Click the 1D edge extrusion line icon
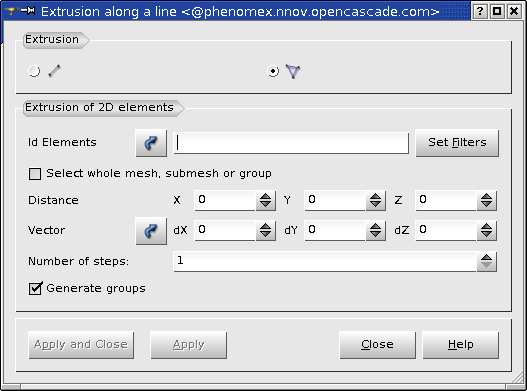The height and width of the screenshot is (391, 527). pyautogui.click(x=54, y=71)
